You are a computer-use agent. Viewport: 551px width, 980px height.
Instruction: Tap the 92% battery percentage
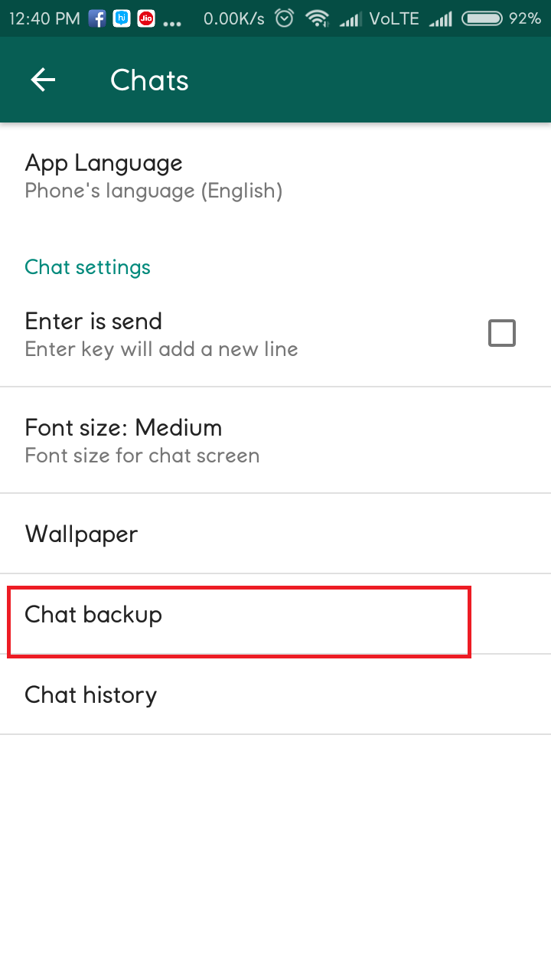point(525,18)
